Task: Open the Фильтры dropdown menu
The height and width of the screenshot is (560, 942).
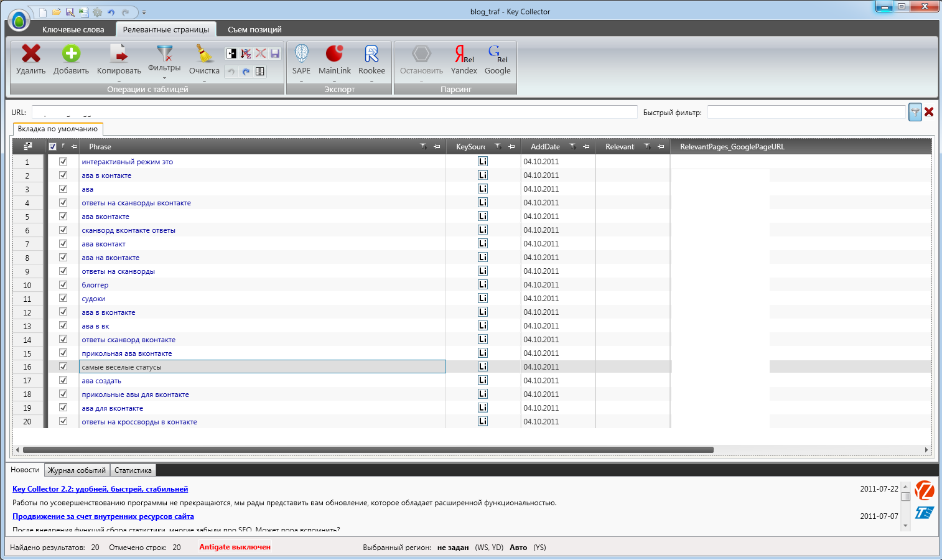Action: [x=164, y=78]
